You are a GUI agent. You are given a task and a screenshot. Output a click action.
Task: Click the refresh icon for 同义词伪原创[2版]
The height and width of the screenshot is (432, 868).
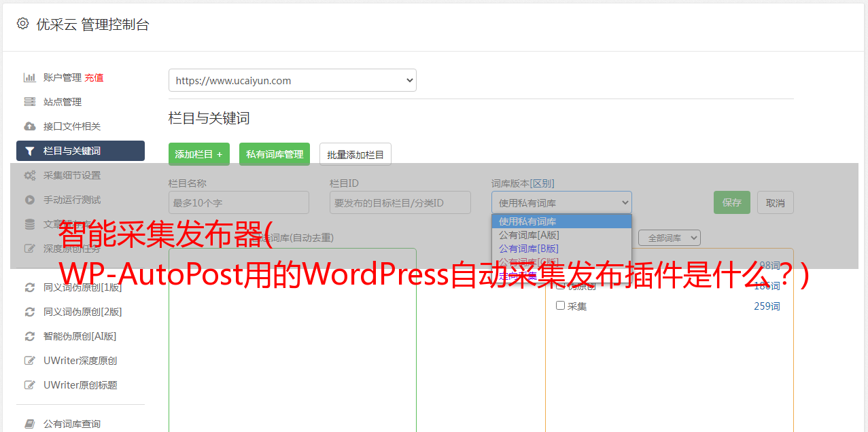pyautogui.click(x=30, y=312)
